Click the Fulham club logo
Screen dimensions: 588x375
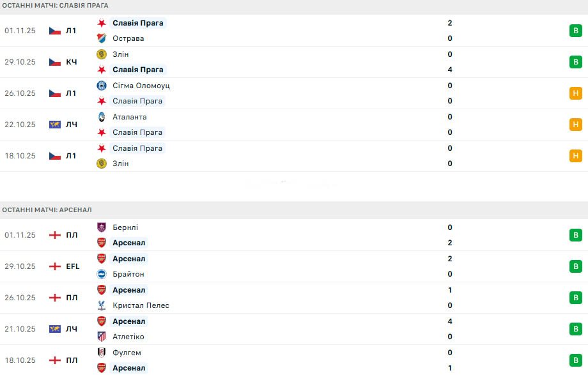pos(101,353)
